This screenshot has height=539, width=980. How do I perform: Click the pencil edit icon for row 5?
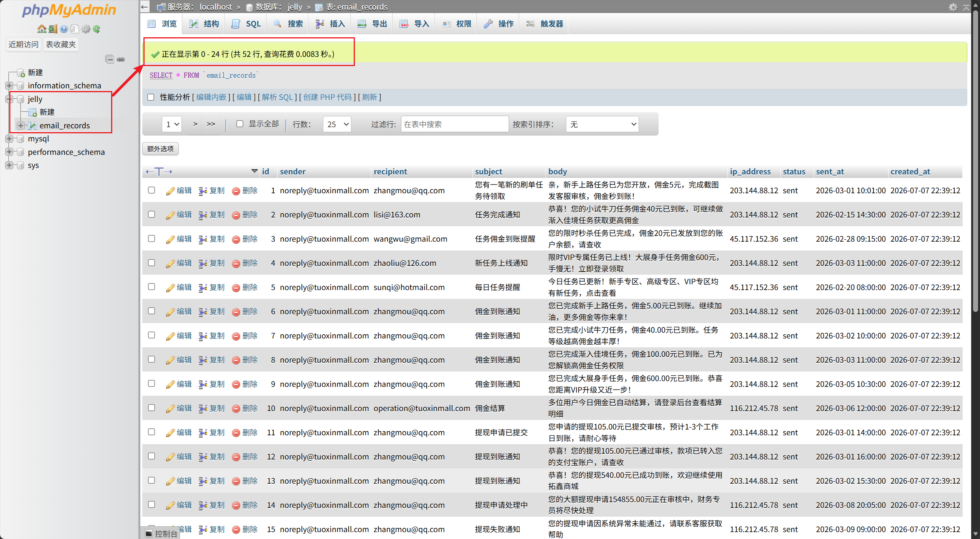pyautogui.click(x=170, y=288)
